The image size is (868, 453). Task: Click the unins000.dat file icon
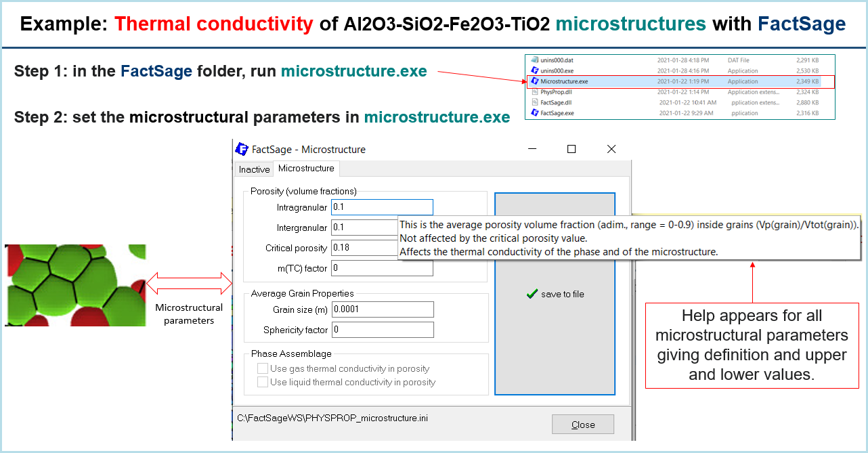pyautogui.click(x=535, y=60)
